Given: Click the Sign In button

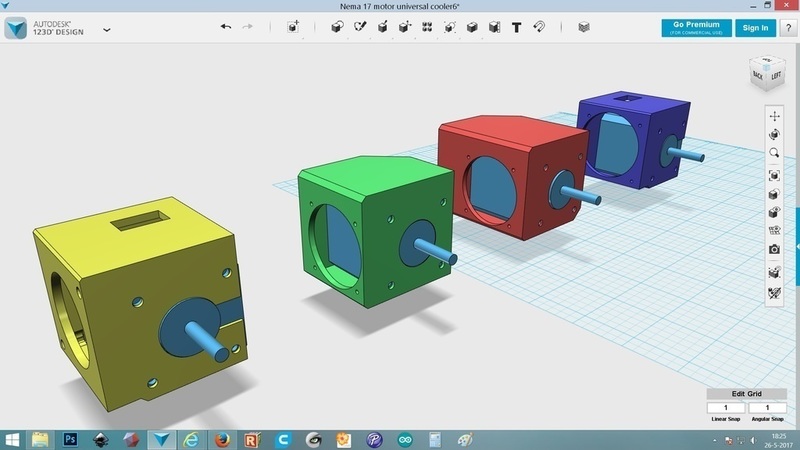Looking at the screenshot, I should coord(756,28).
